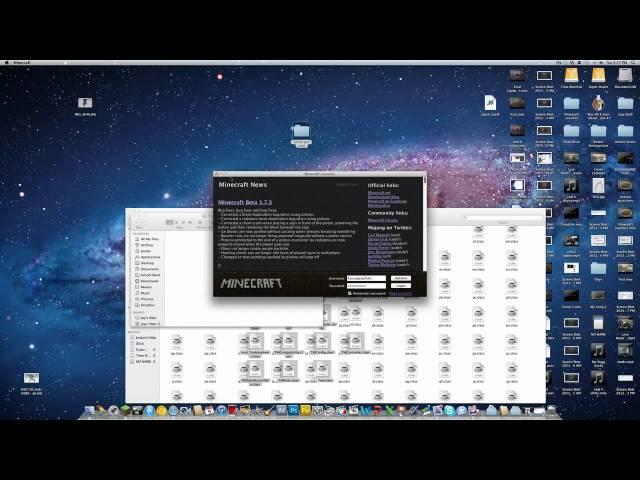Open the Launchpad rocket icon in Dock
The width and height of the screenshot is (640, 480).
click(113, 410)
